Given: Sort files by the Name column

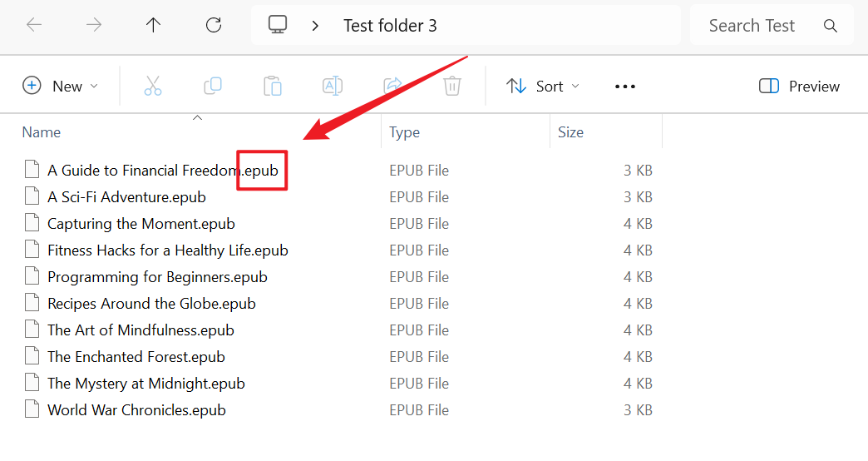Looking at the screenshot, I should pyautogui.click(x=42, y=132).
